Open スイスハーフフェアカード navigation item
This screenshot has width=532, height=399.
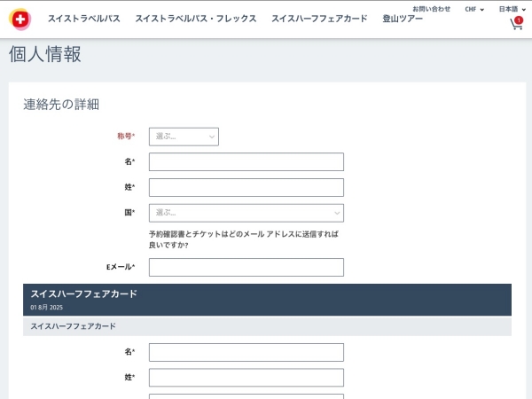pyautogui.click(x=319, y=19)
